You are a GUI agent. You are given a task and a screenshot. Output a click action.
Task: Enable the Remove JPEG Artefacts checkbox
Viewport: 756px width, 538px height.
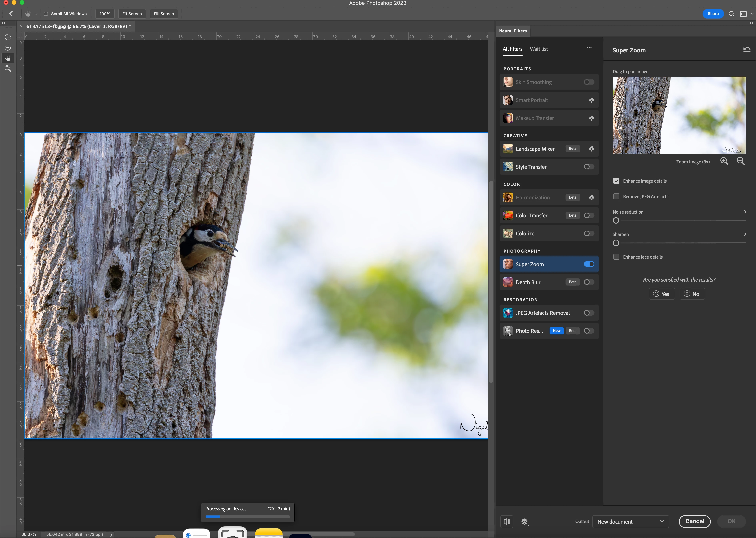(616, 196)
